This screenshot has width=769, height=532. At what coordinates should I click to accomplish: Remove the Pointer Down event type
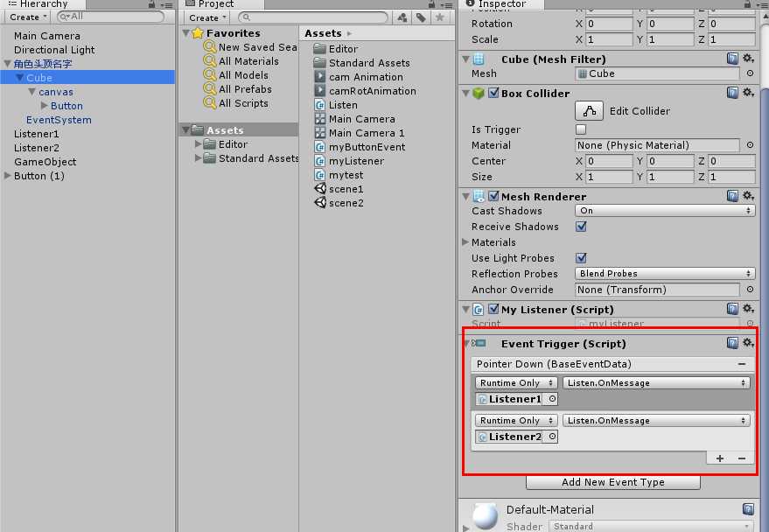[x=742, y=364]
